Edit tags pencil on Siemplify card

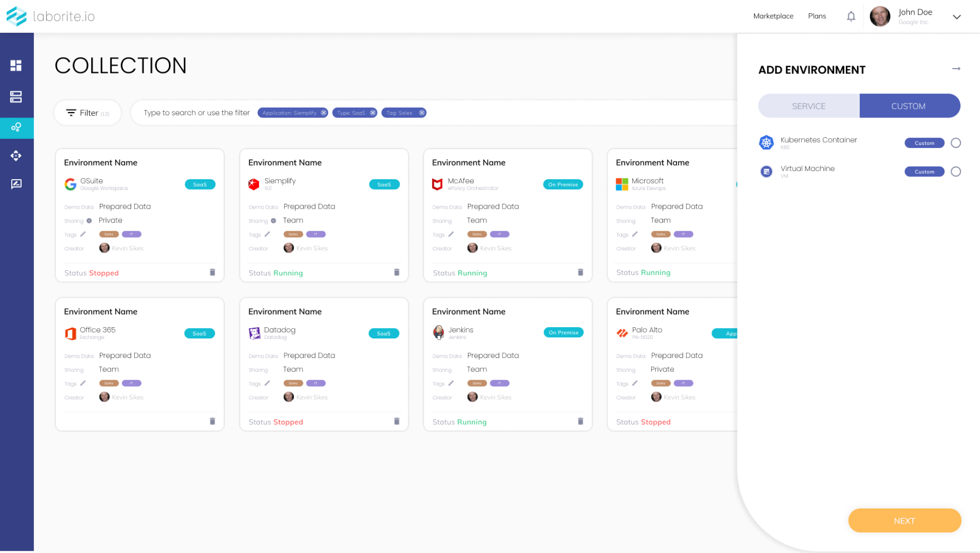click(267, 234)
